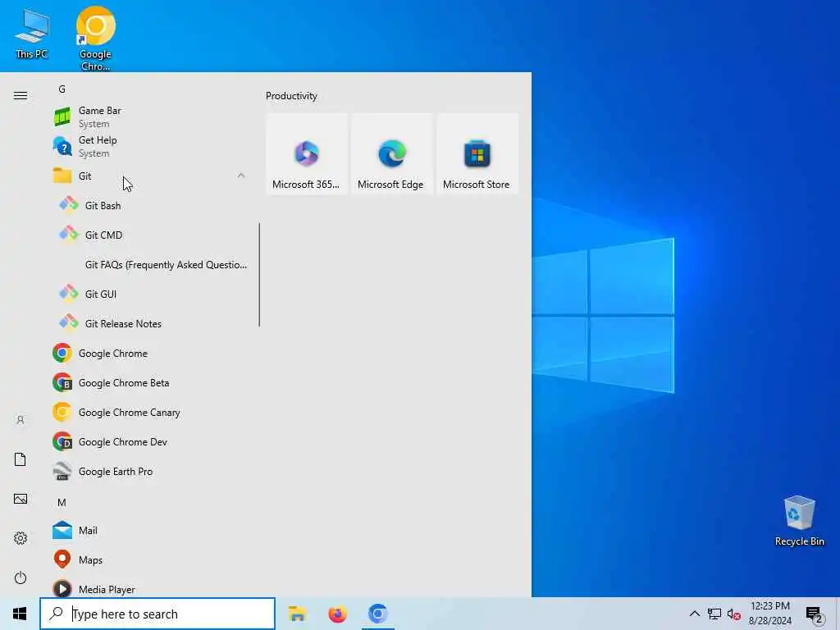Viewport: 840px width, 630px height.
Task: Select the Recycle Bin desktop icon
Action: click(x=799, y=521)
